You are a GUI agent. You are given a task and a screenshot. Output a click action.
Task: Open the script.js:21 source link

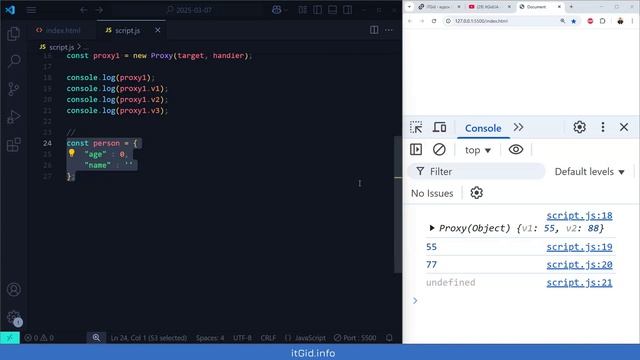pyautogui.click(x=579, y=282)
